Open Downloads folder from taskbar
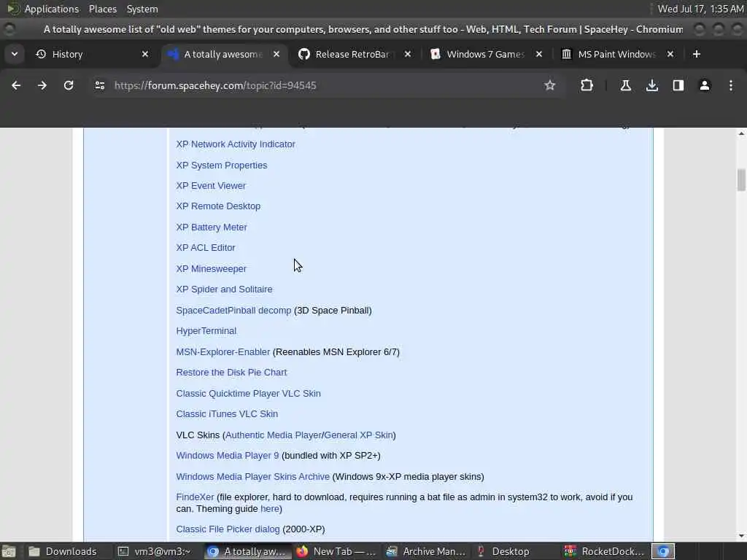 [x=64, y=551]
